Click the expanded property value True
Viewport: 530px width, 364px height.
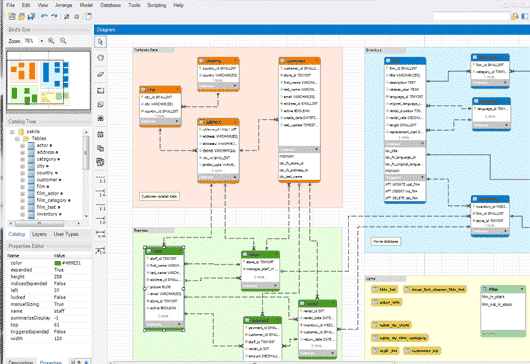click(59, 270)
